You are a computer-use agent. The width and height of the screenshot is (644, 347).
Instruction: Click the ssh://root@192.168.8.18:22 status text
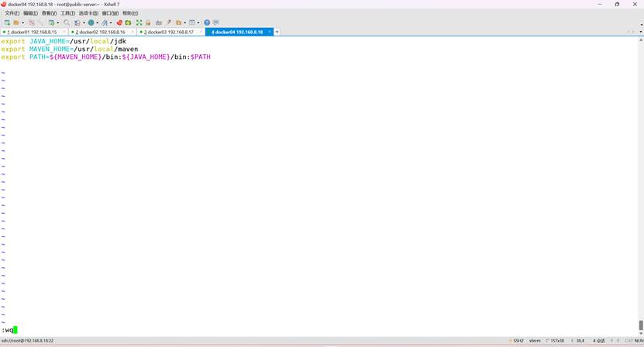point(28,341)
